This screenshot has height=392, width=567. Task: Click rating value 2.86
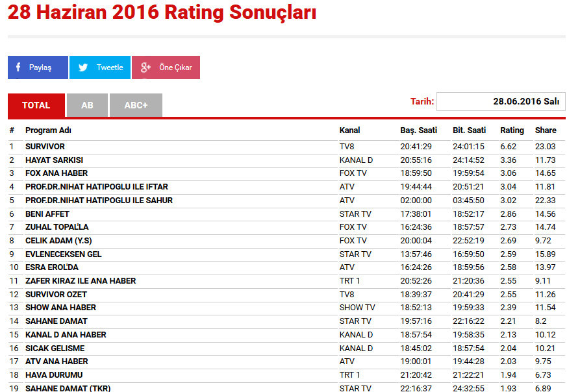[x=508, y=214]
